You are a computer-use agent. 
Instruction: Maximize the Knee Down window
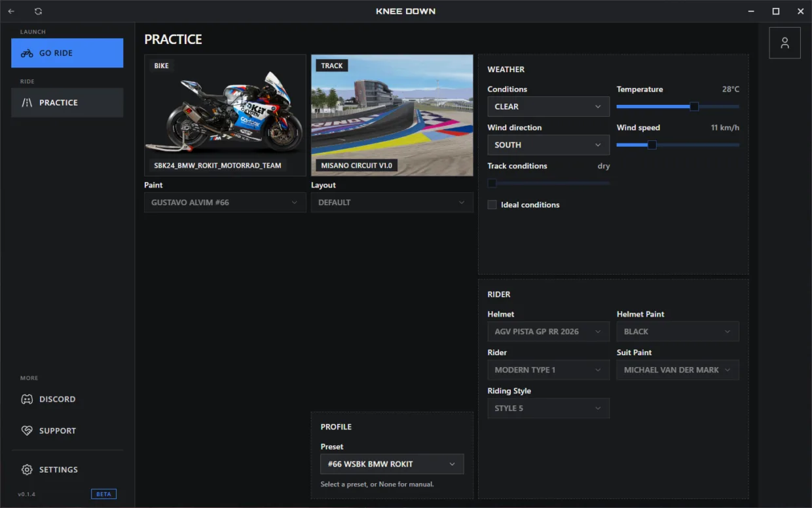click(776, 11)
